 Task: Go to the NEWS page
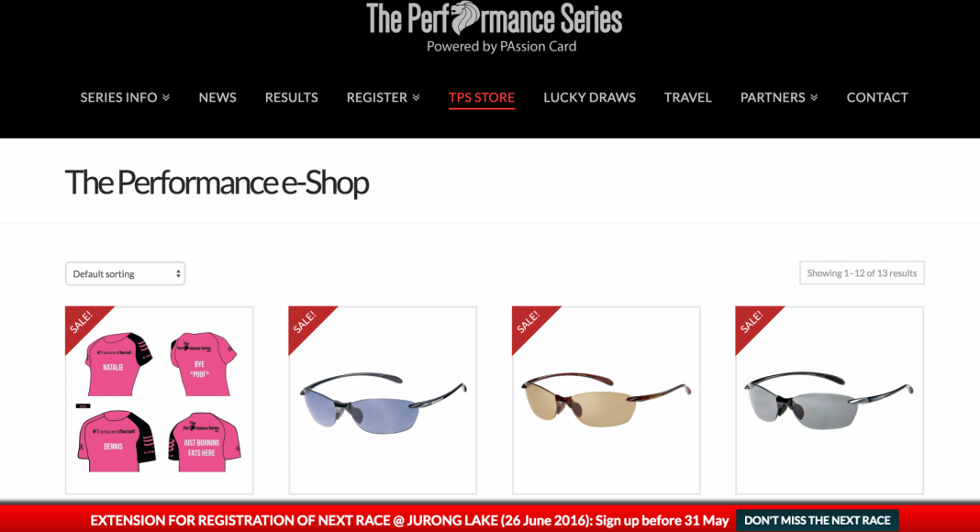[x=217, y=97]
